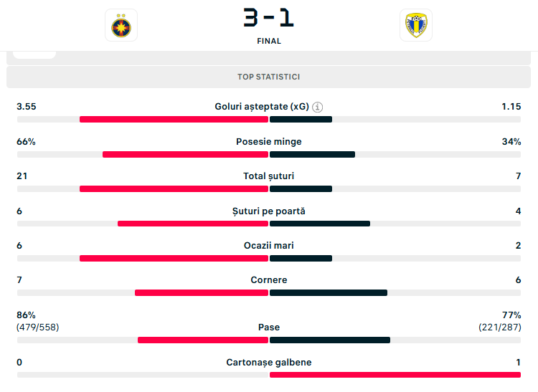The width and height of the screenshot is (538, 392).
Task: Click the away team yellow-blue crest
Action: tap(415, 26)
